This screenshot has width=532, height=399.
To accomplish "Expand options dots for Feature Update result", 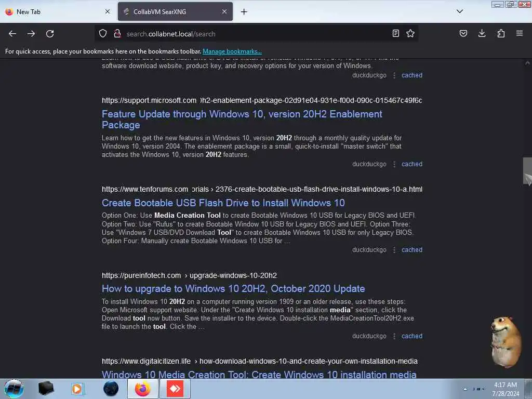I will pyautogui.click(x=394, y=164).
